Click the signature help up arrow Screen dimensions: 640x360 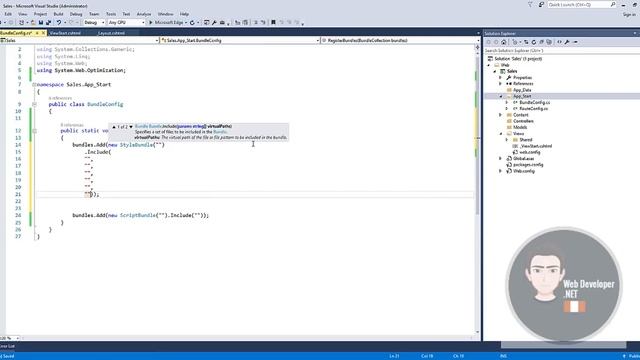[114, 127]
